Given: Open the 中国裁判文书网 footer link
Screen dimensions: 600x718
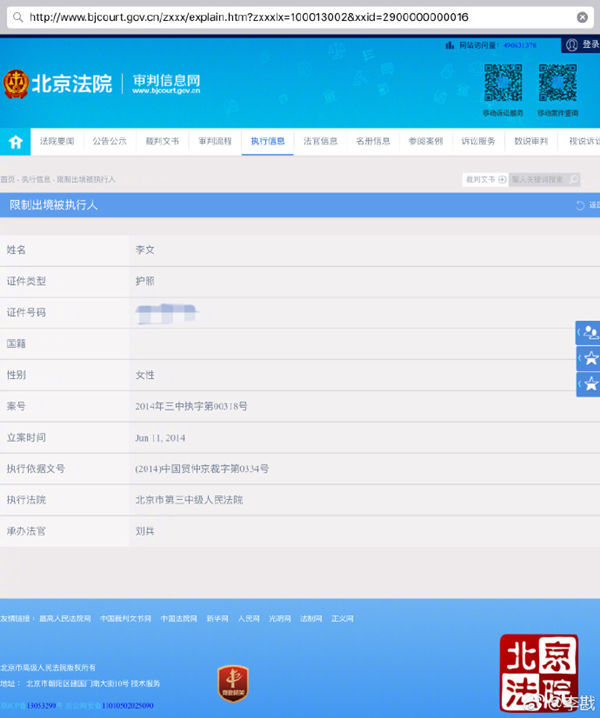Looking at the screenshot, I should [x=125, y=619].
